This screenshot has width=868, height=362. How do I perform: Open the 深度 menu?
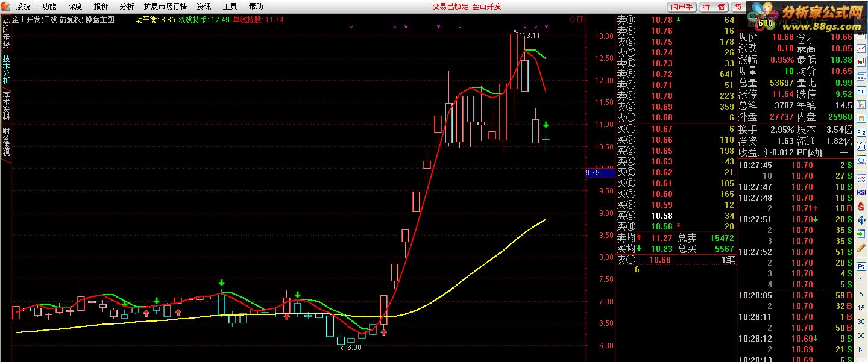click(x=75, y=7)
